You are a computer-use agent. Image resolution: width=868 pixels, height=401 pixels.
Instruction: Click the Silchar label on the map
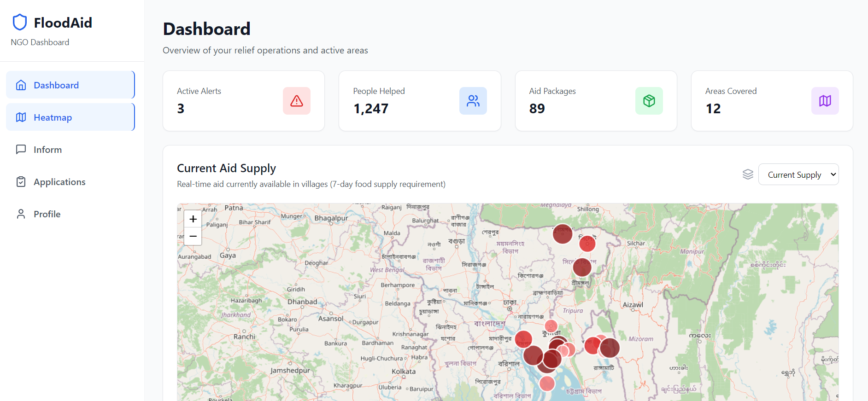(x=636, y=243)
